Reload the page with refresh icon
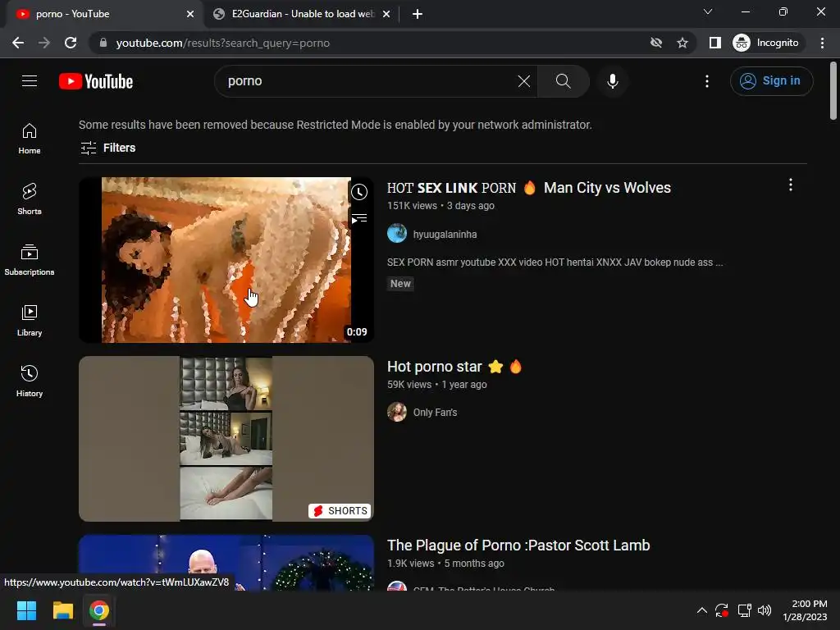Image resolution: width=840 pixels, height=630 pixels. coord(71,43)
